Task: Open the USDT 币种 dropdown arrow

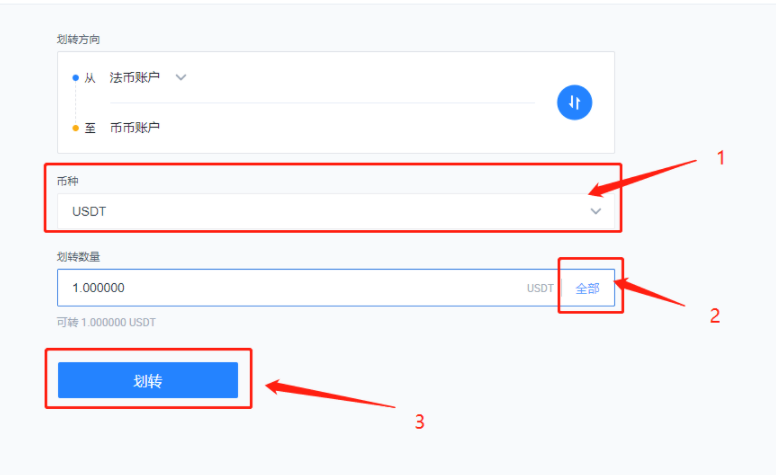Action: tap(595, 211)
